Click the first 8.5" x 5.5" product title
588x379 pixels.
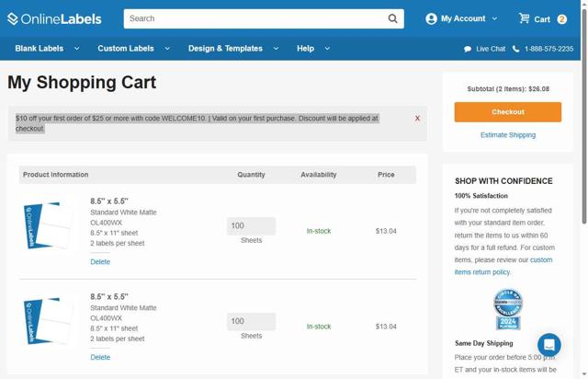pos(109,201)
